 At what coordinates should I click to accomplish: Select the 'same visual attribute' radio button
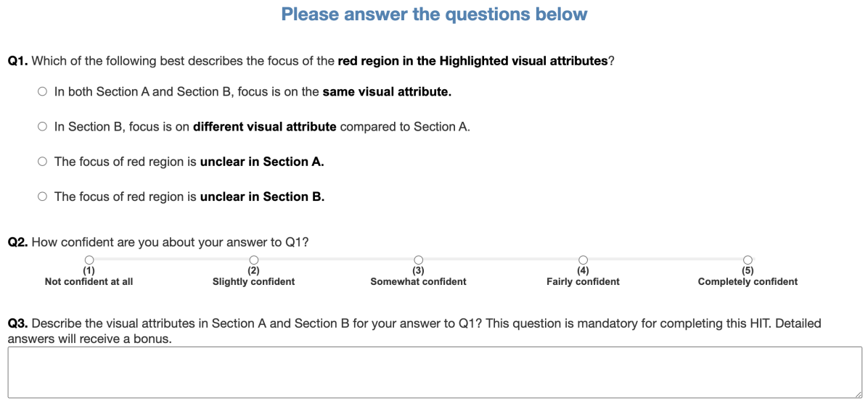[x=42, y=92]
